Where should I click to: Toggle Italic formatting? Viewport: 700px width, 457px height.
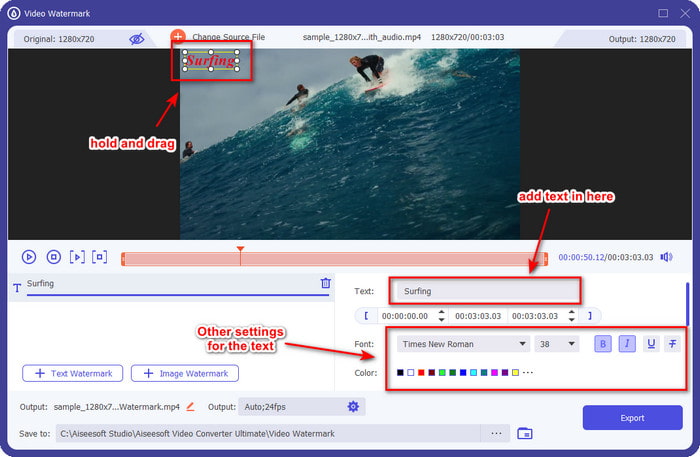coord(627,344)
